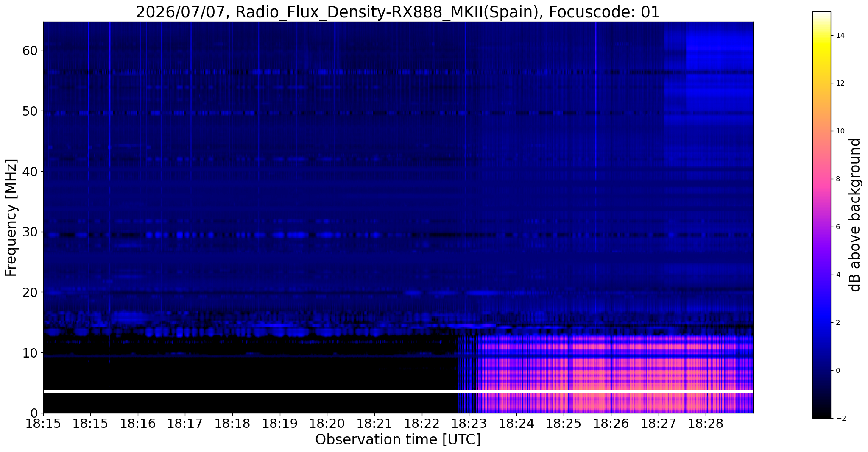Image resolution: width=868 pixels, height=452 pixels.
Task: Click the 30 MHz frequency tick label
Action: pyautogui.click(x=30, y=232)
